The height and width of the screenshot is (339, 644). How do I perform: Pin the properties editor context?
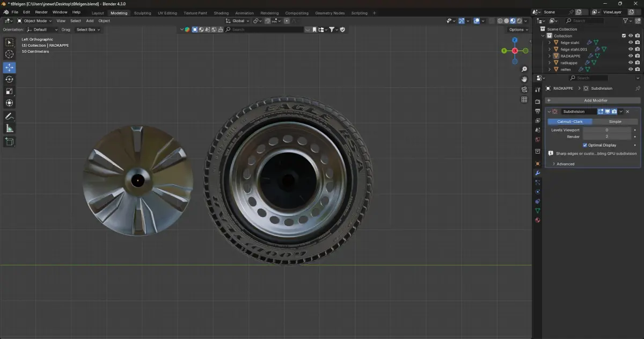[x=638, y=88]
